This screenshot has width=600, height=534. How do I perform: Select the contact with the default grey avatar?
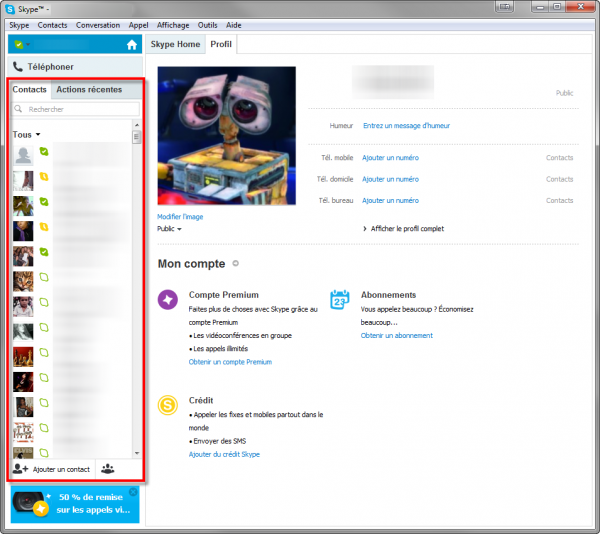point(71,155)
